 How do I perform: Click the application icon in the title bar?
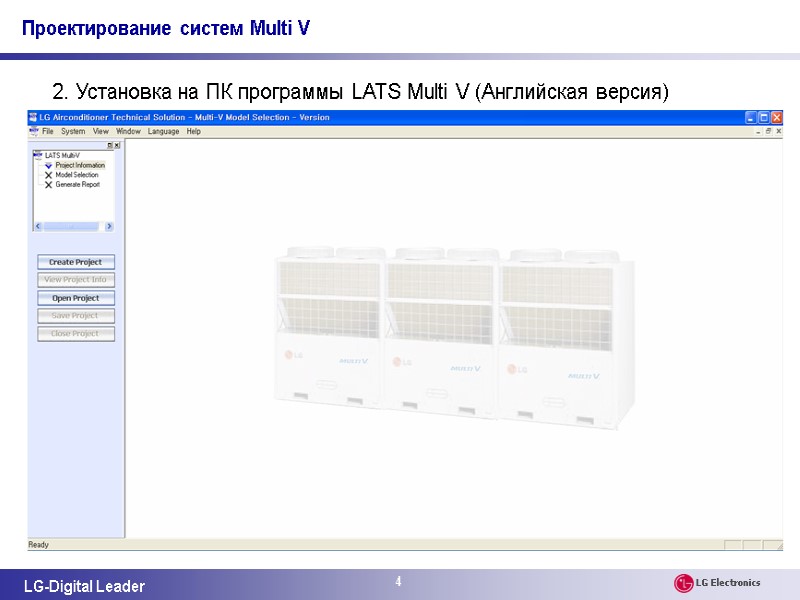(32, 116)
